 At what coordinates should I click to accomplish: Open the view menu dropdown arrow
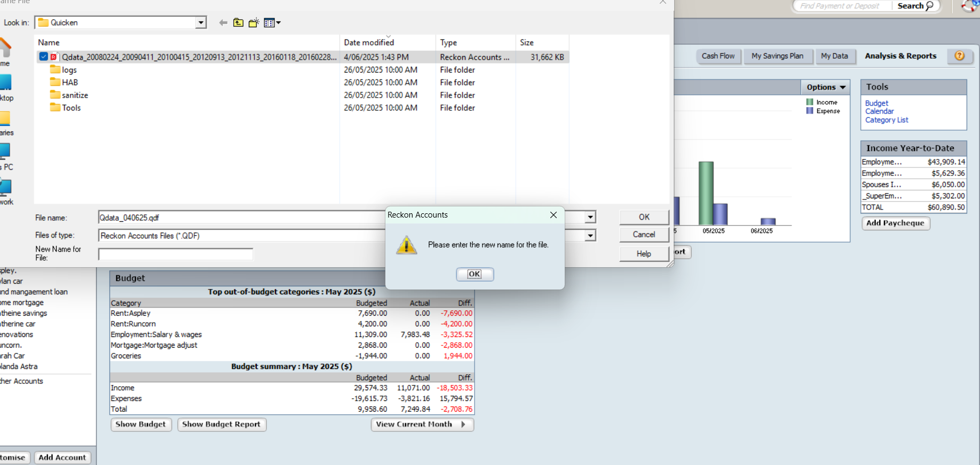tap(279, 22)
